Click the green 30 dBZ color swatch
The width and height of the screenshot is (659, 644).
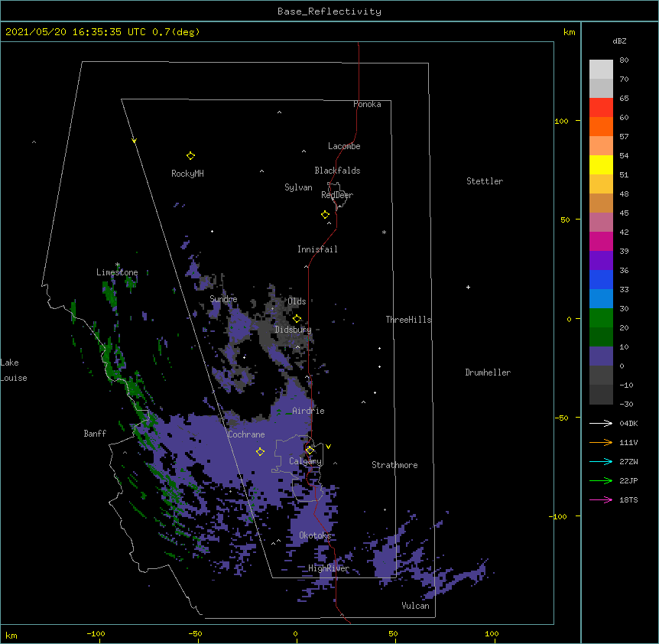click(601, 318)
